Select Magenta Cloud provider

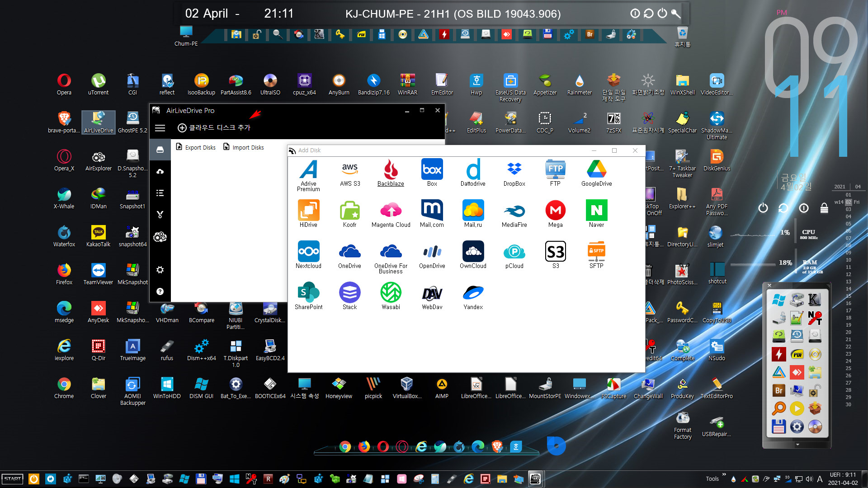(391, 214)
